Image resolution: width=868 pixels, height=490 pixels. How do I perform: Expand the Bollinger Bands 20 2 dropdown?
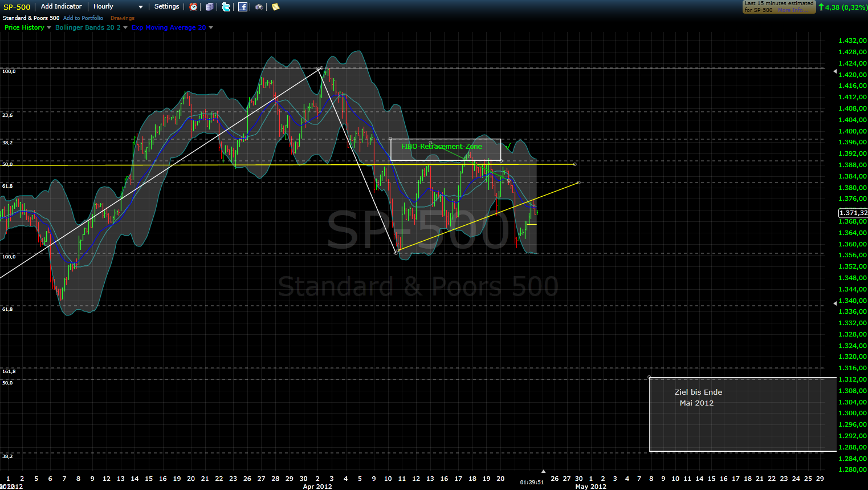(125, 28)
